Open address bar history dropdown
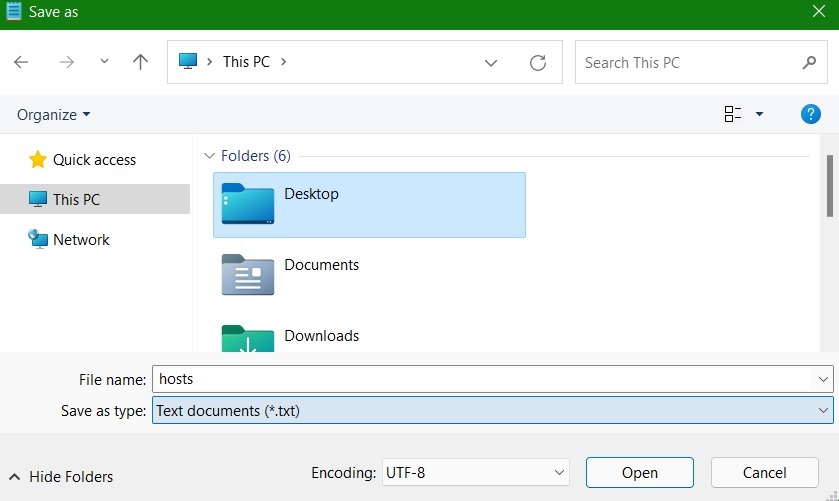 coord(491,63)
